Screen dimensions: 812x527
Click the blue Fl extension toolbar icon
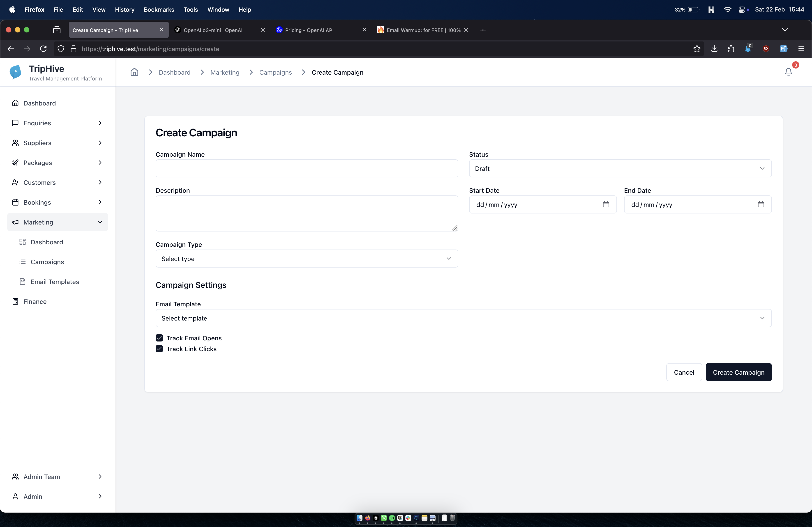coord(784,49)
